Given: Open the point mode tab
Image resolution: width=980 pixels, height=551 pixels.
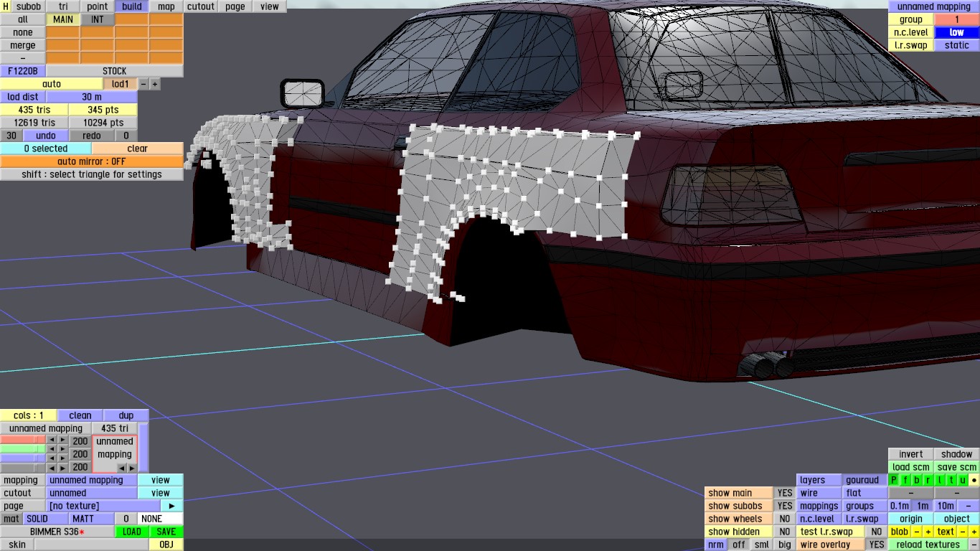Looking at the screenshot, I should pyautogui.click(x=98, y=6).
